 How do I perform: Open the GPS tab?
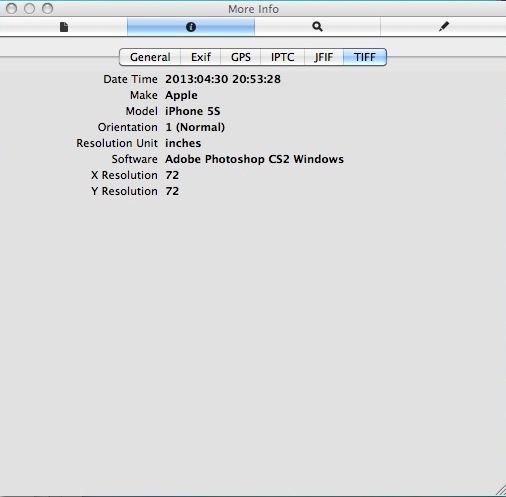pyautogui.click(x=241, y=57)
